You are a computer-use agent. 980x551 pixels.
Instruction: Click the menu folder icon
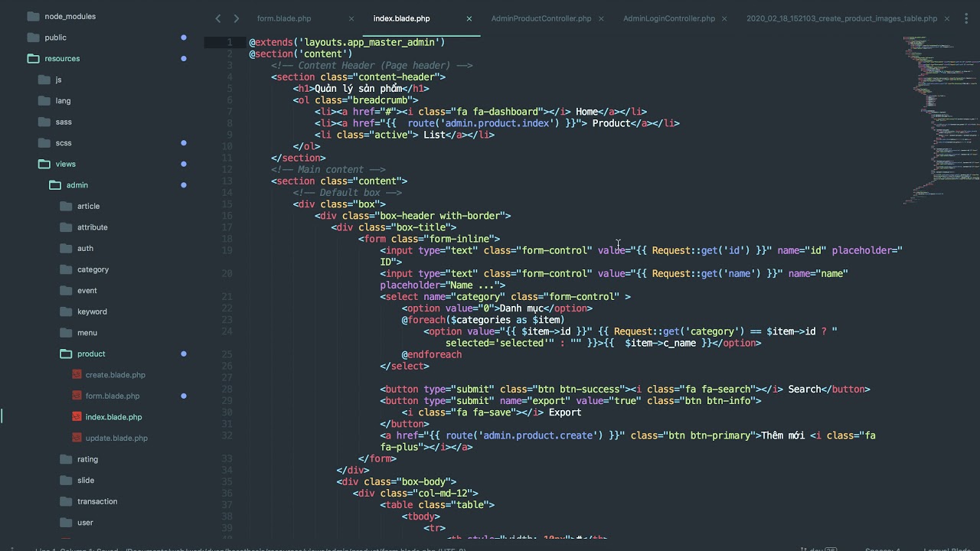(65, 333)
